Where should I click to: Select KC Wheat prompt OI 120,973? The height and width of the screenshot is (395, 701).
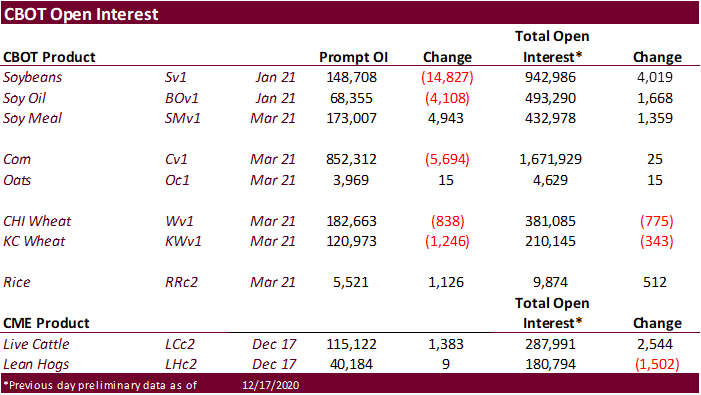[351, 241]
